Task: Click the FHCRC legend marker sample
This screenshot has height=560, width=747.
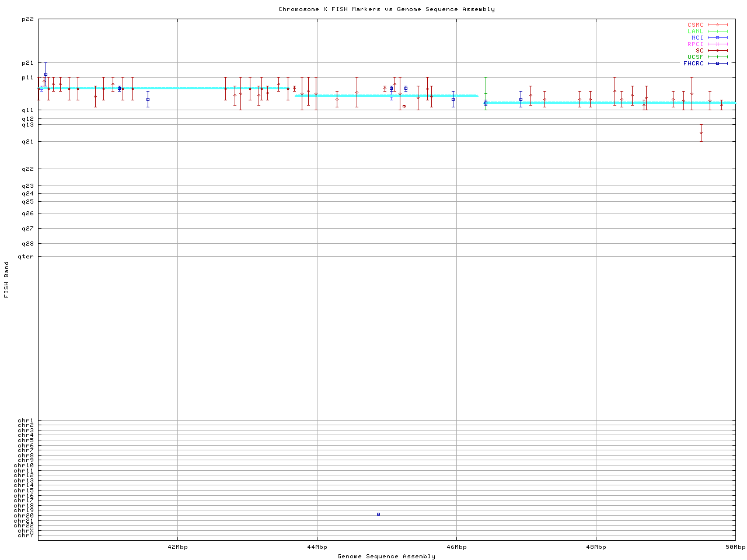Action: pos(717,63)
